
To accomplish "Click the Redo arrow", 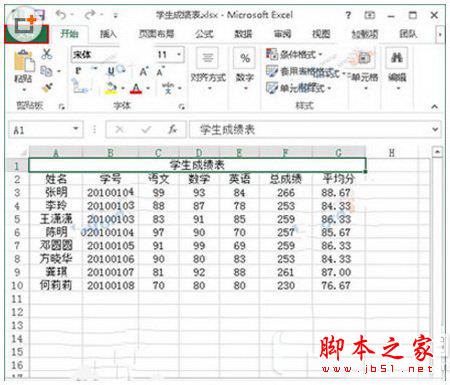I will tap(90, 15).
